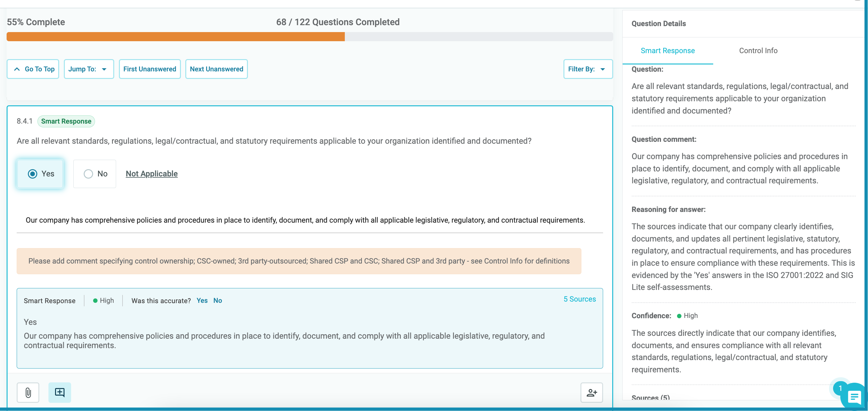Viewport: 868px width, 411px height.
Task: Click the Not Applicable link
Action: pyautogui.click(x=152, y=174)
